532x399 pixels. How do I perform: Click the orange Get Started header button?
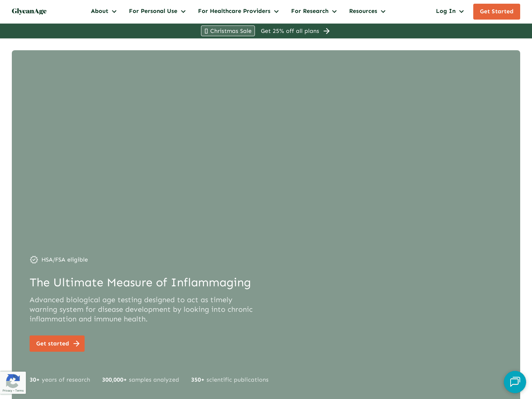[497, 11]
